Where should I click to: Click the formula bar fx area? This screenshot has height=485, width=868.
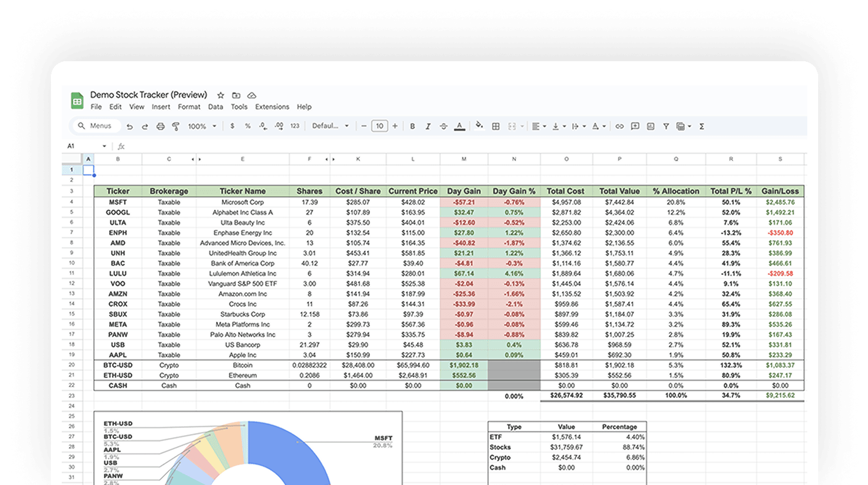(x=121, y=146)
